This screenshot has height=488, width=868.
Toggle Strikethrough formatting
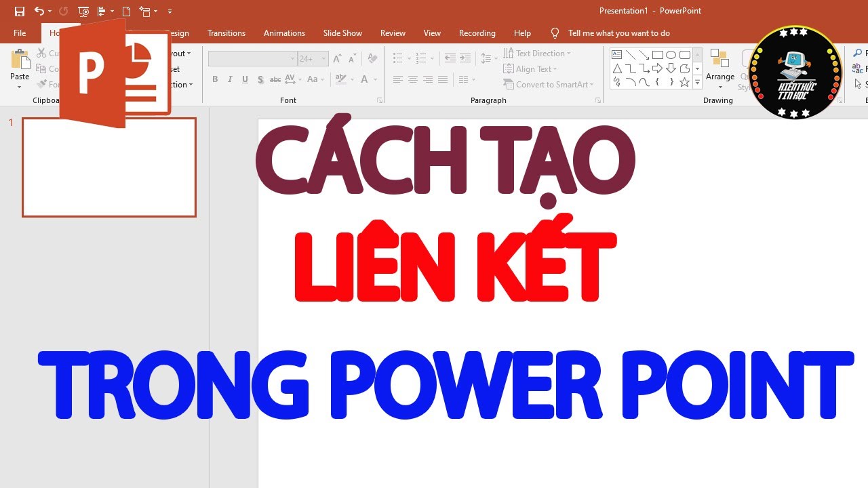(275, 80)
